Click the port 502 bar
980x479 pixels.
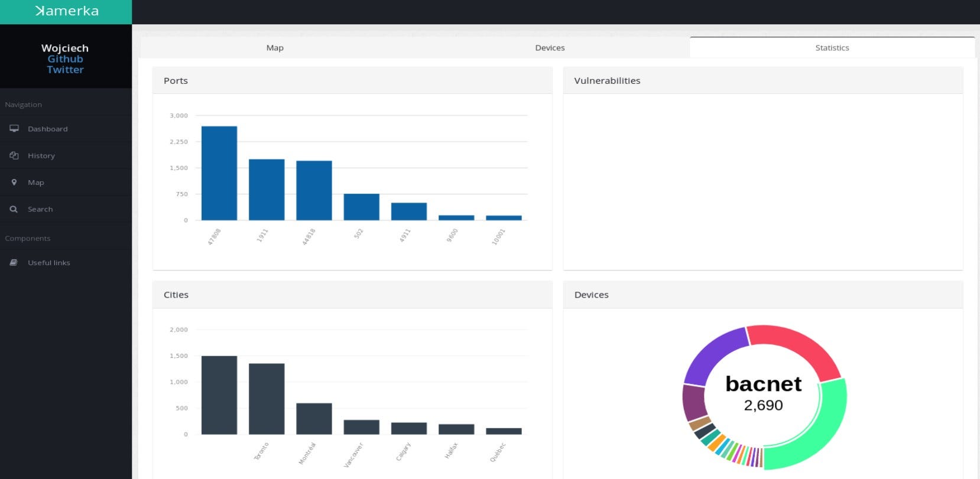[362, 207]
